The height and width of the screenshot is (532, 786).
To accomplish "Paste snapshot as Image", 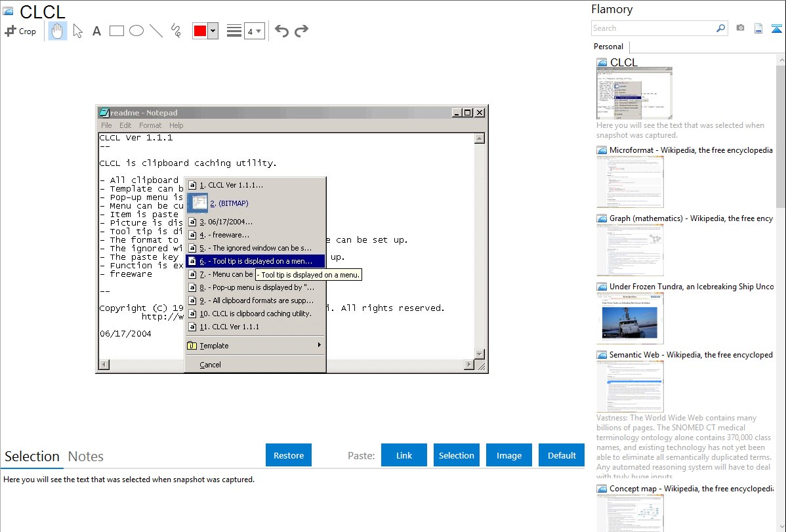I will [x=509, y=455].
